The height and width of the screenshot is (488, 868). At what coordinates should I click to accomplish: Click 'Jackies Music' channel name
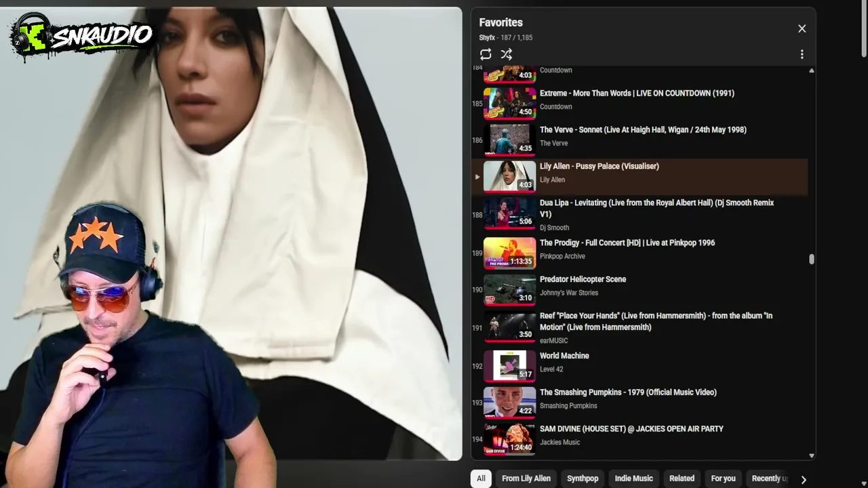560,443
